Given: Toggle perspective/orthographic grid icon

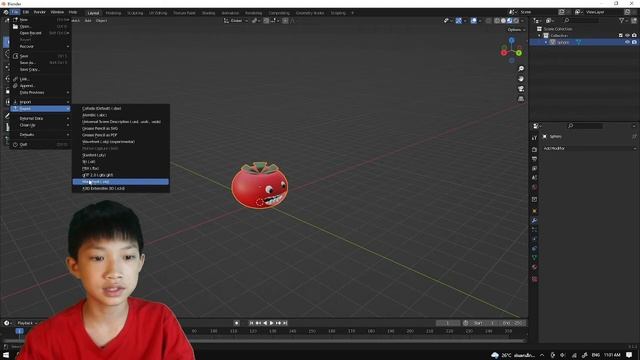Looking at the screenshot, I should (x=521, y=99).
